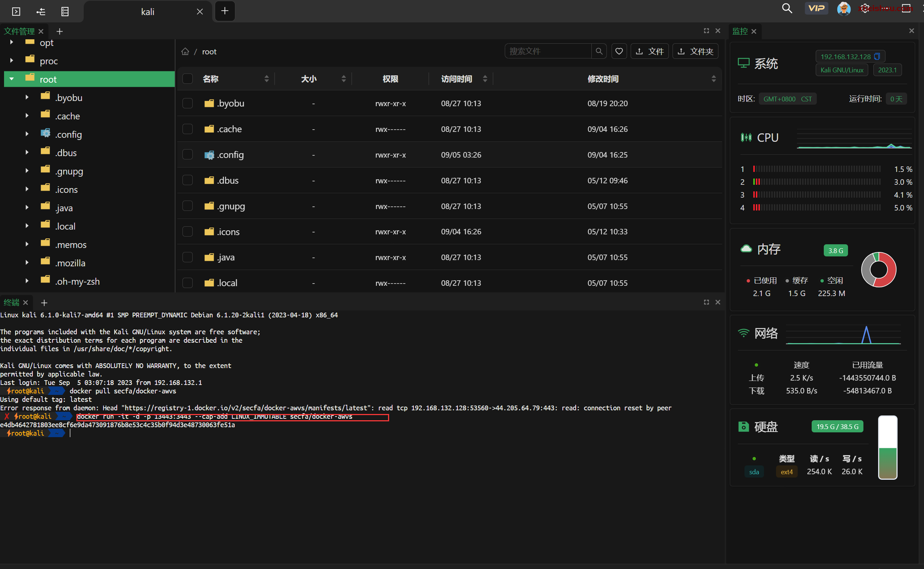Select the 文件管理 tab
Image resolution: width=924 pixels, height=569 pixels.
coord(19,31)
